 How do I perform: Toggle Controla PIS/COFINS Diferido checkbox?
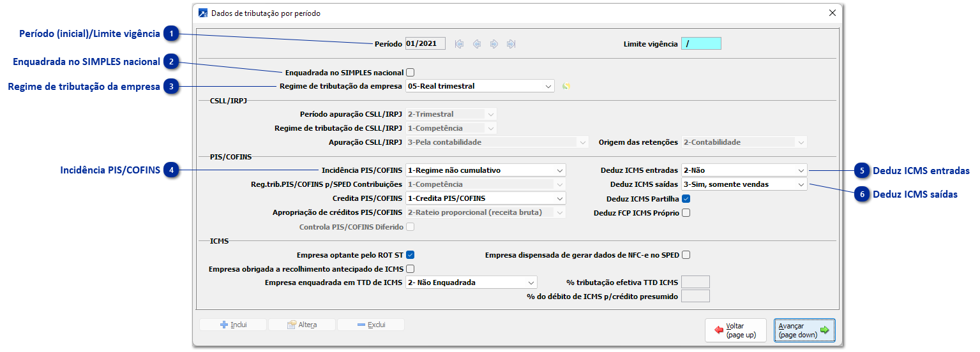(x=410, y=226)
